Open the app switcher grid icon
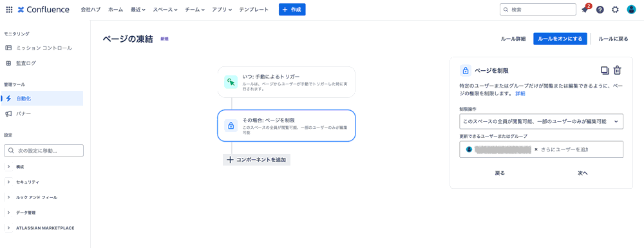This screenshot has width=644, height=248. pyautogui.click(x=9, y=10)
